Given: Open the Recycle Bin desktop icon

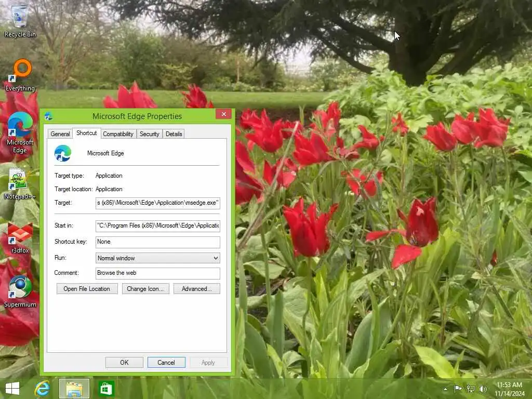Looking at the screenshot, I should 20,20.
